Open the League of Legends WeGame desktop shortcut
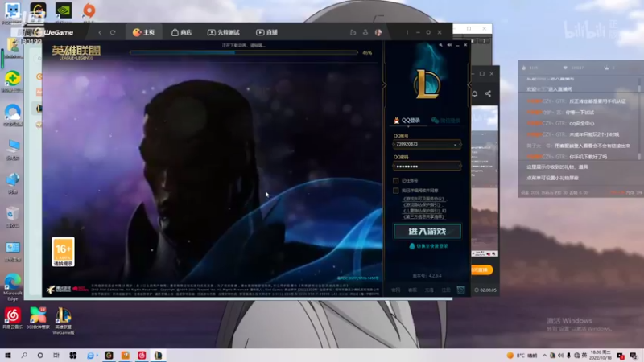This screenshot has width=644, height=362. [64, 321]
